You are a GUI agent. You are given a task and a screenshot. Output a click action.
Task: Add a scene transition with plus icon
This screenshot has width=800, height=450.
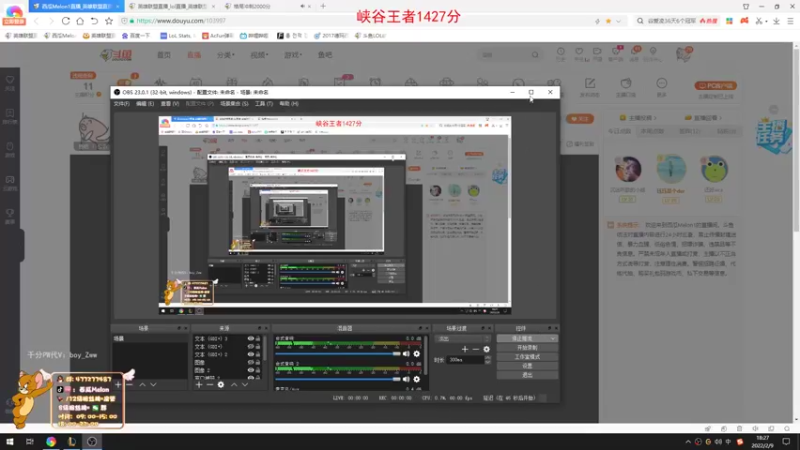click(x=464, y=349)
